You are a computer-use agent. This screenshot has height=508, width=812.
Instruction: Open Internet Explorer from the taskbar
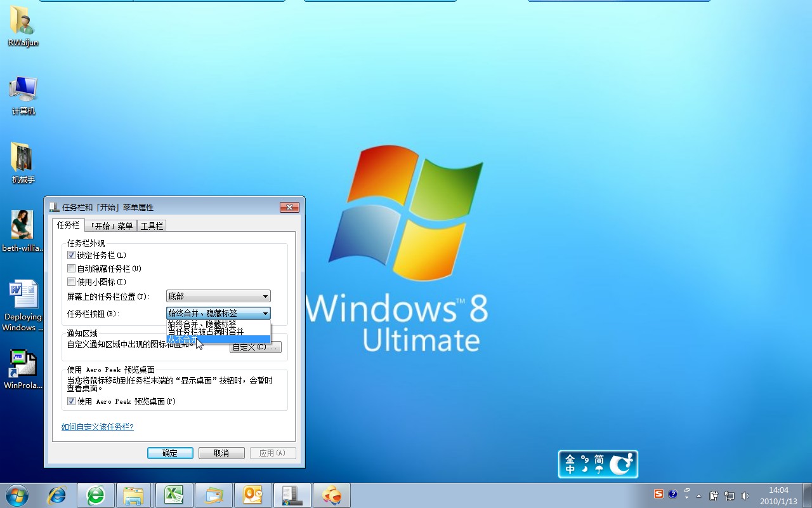(x=57, y=495)
